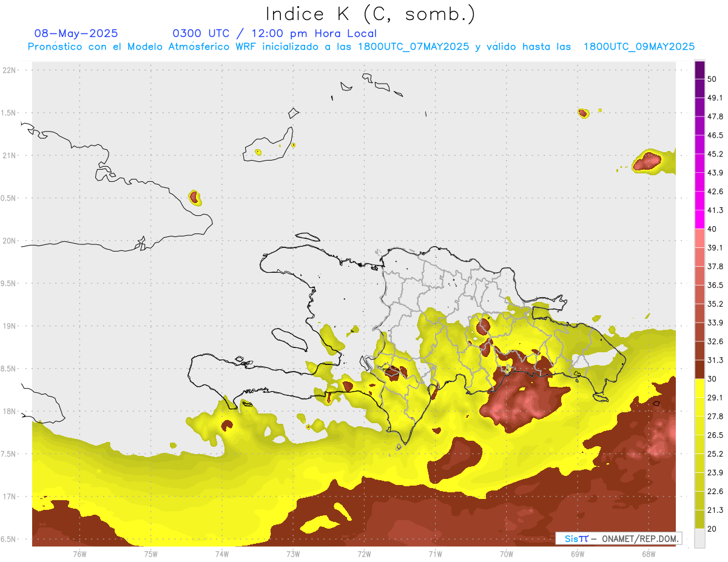Click the '32.6' colorbar value
Image resolution: width=728 pixels, height=562 pixels.
715,342
